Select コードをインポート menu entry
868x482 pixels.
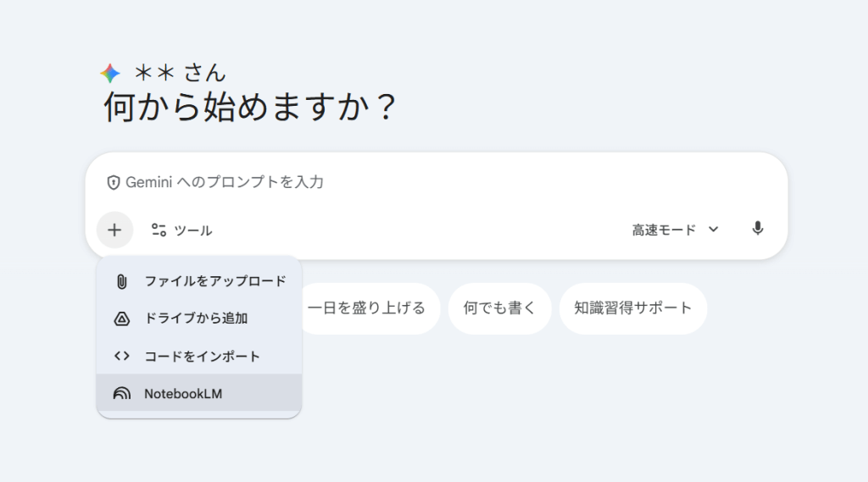pyautogui.click(x=202, y=356)
